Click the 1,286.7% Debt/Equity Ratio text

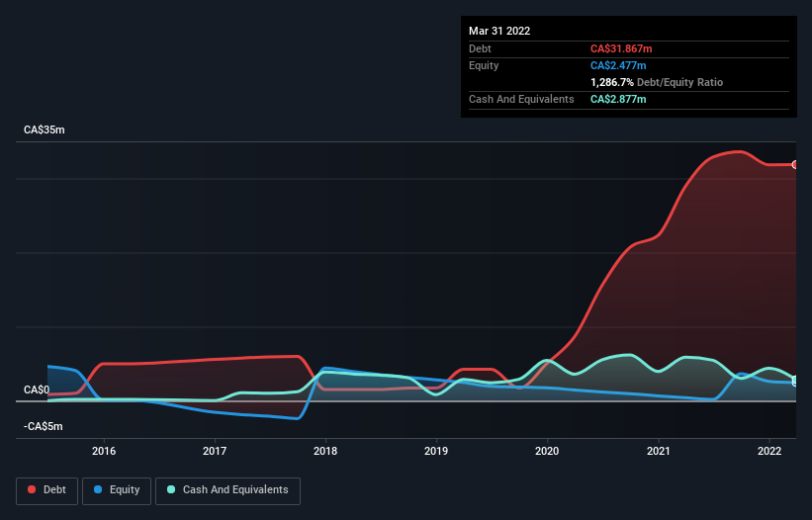657,82
